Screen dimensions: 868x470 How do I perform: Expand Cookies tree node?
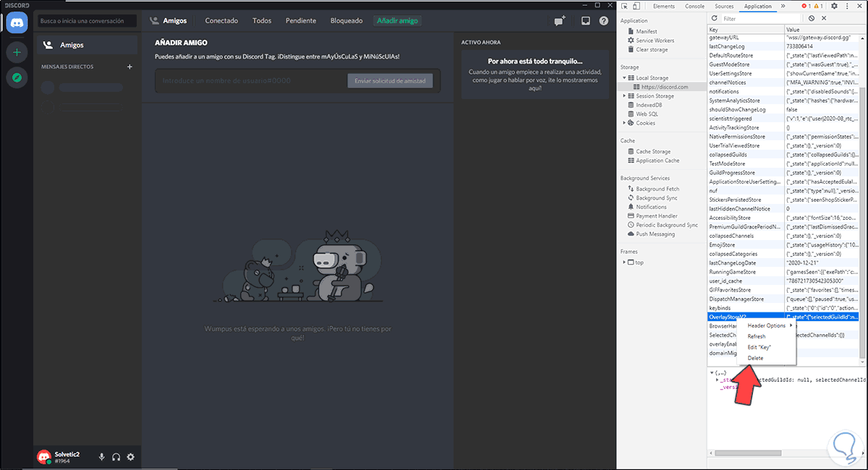coord(624,123)
